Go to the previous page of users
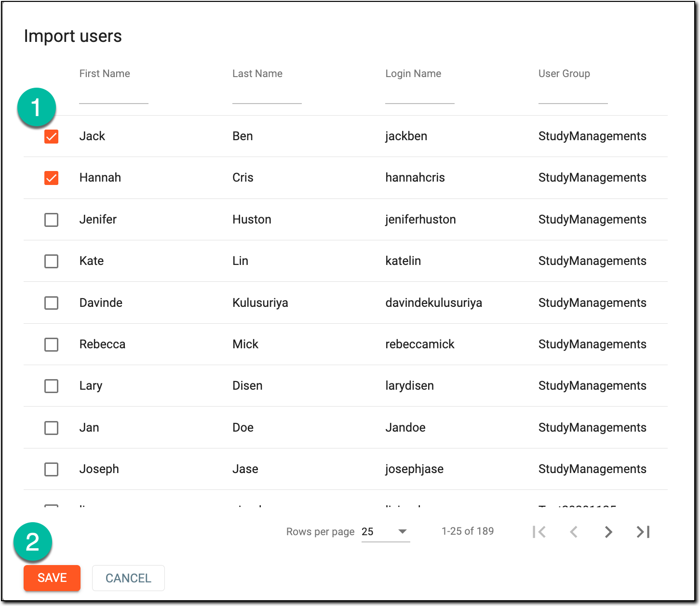 pos(574,532)
